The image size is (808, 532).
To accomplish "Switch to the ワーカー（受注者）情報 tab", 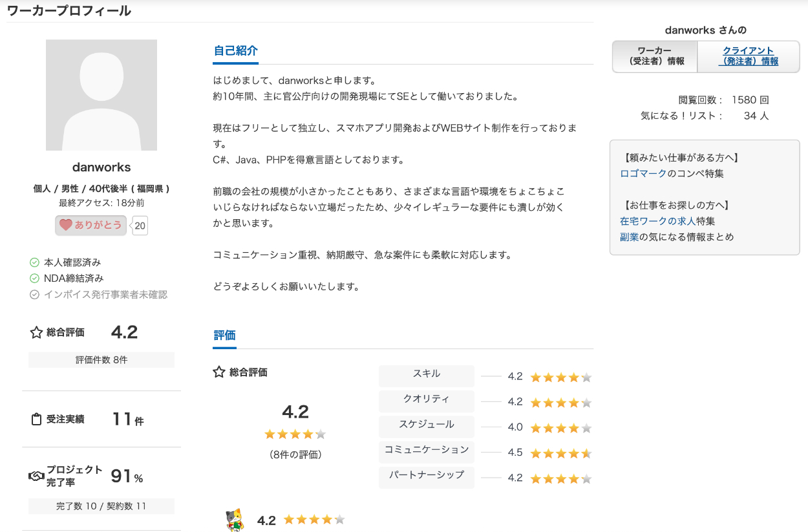I will pos(654,56).
